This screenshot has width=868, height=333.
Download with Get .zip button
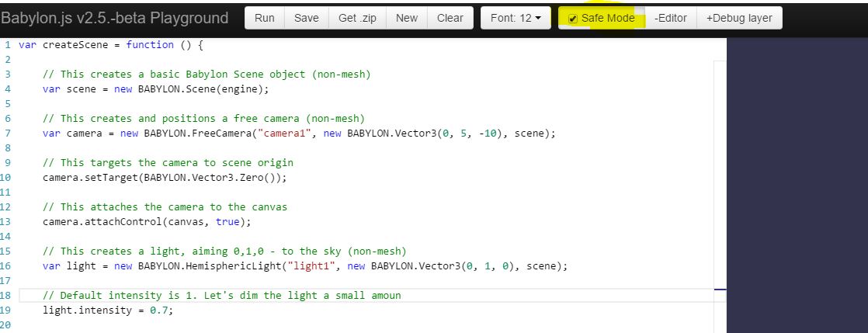coord(357,18)
